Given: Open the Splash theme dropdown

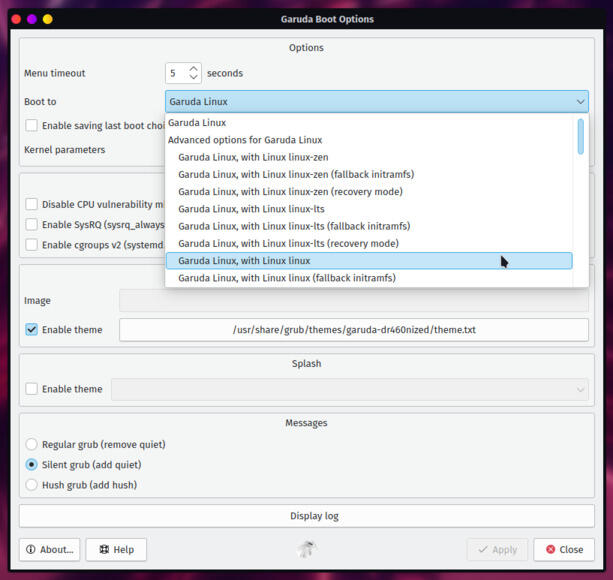Looking at the screenshot, I should [350, 389].
